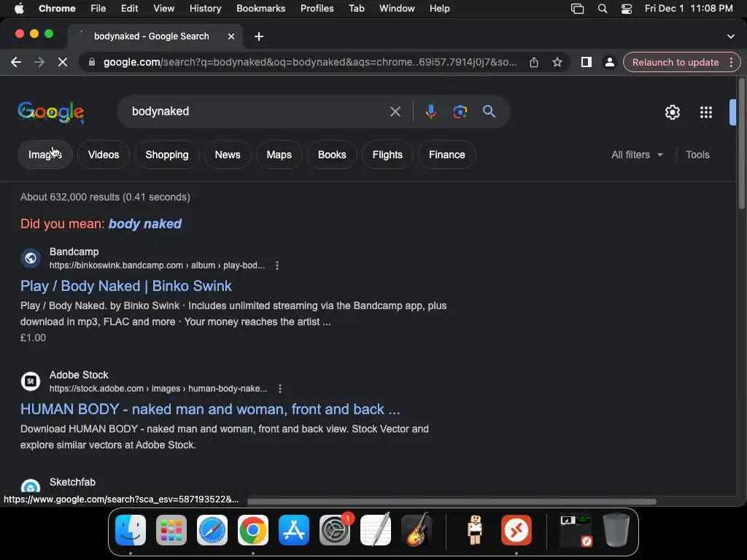This screenshot has height=560, width=747.
Task: Launch Safari from the dock
Action: 212,530
